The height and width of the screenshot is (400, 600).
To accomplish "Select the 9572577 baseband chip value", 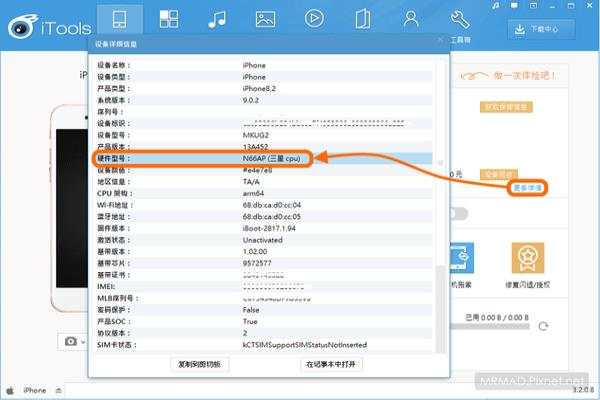I will tap(257, 263).
